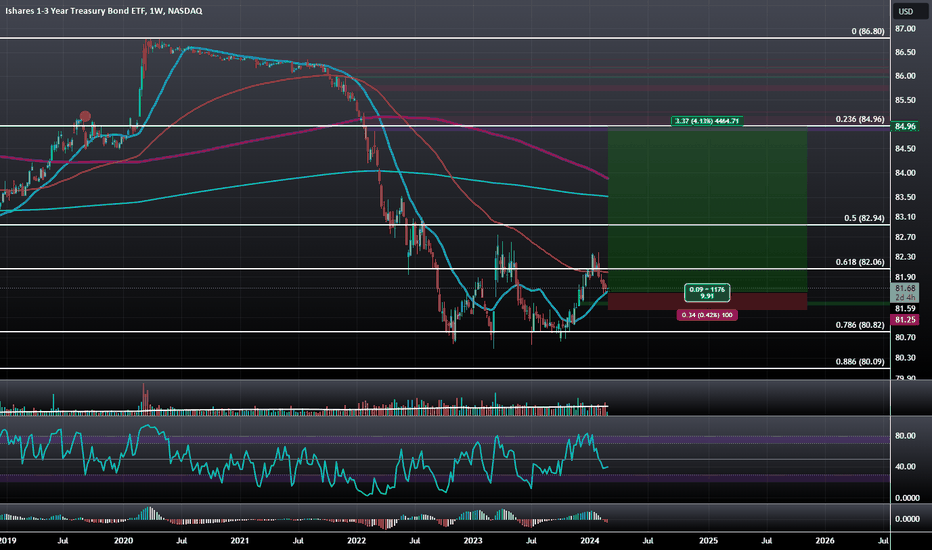This screenshot has height=550, width=932.
Task: Click the 80.00 oscillator axis value
Action: 905,436
